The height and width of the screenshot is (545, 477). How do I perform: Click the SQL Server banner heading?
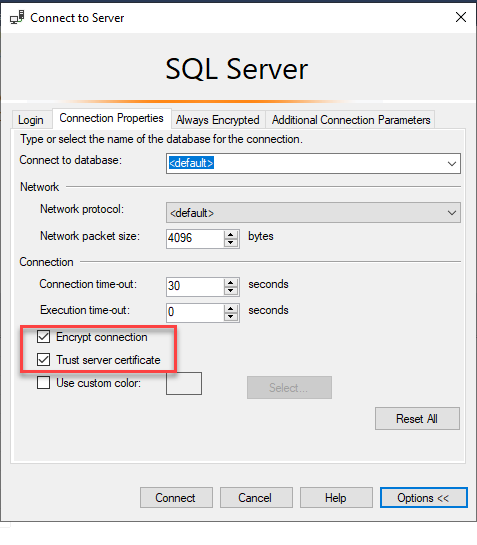[x=237, y=69]
